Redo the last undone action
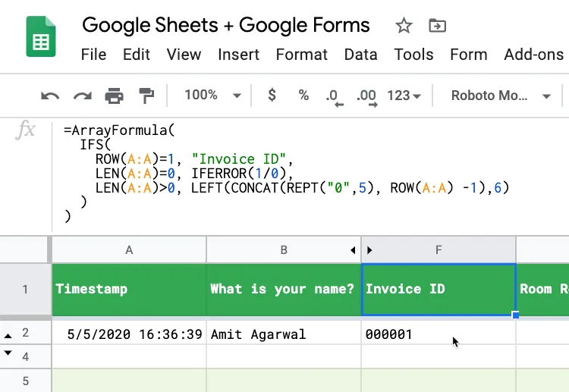The width and height of the screenshot is (569, 392). point(83,96)
